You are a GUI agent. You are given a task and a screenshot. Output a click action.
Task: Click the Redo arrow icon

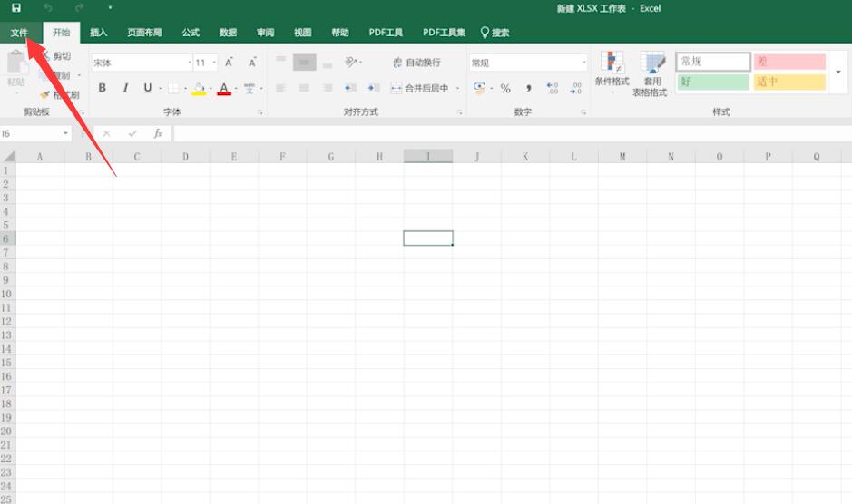(79, 7)
